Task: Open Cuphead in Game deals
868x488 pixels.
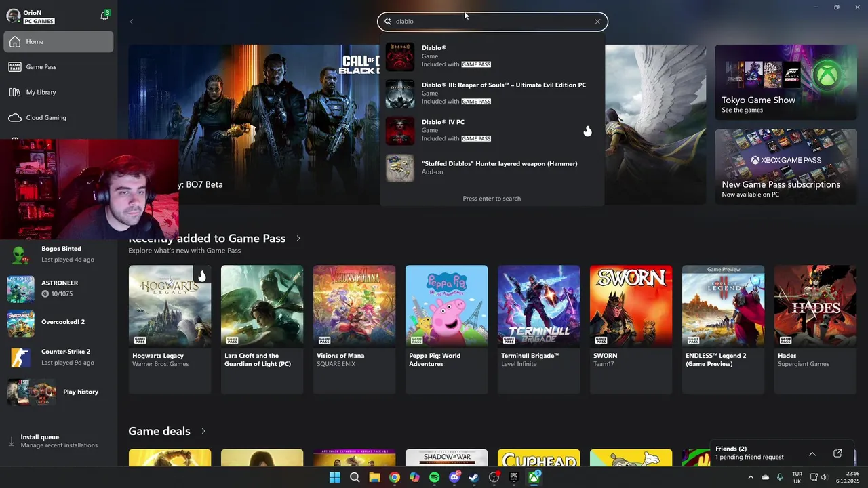Action: (x=538, y=457)
